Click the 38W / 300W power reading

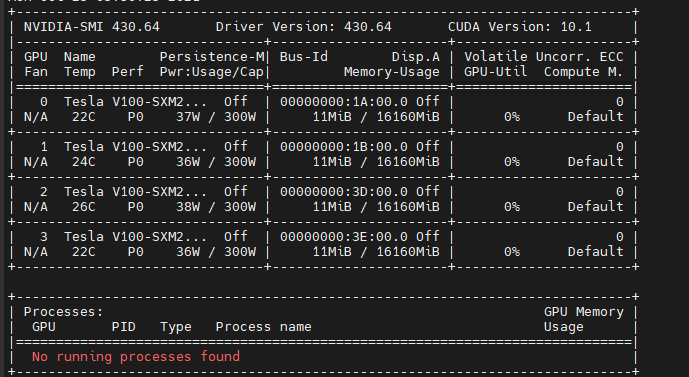point(216,207)
